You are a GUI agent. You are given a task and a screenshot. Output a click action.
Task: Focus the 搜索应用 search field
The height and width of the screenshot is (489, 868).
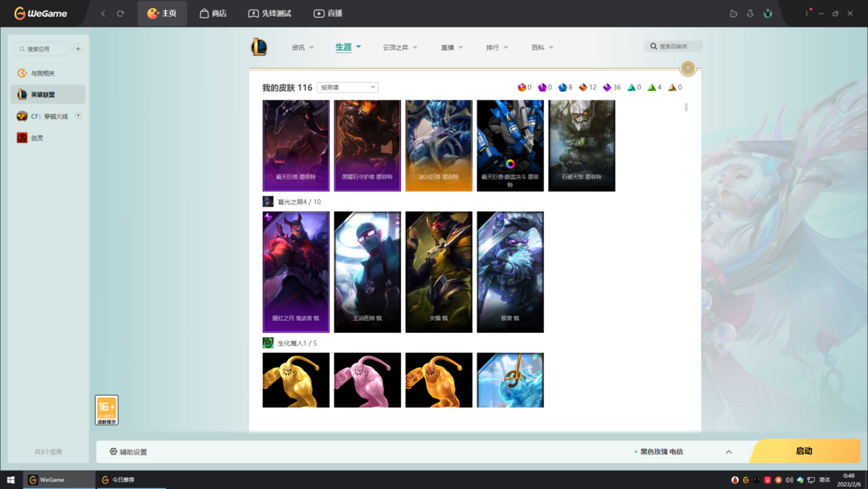pos(42,49)
